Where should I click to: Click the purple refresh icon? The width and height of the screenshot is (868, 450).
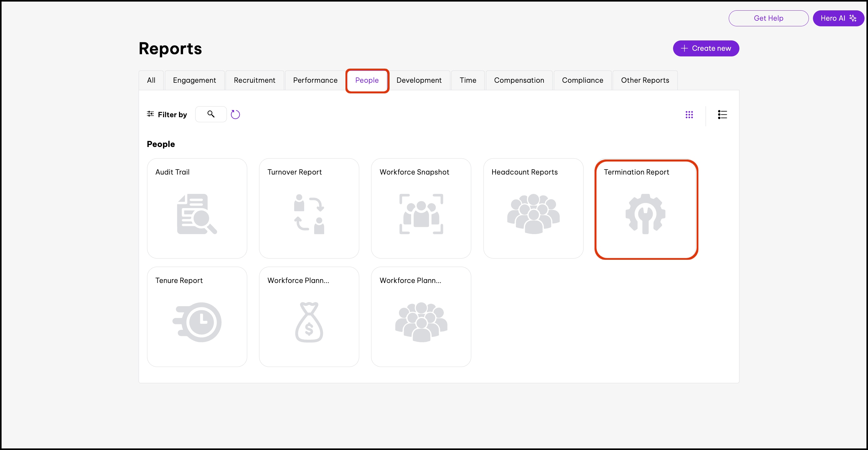click(235, 115)
